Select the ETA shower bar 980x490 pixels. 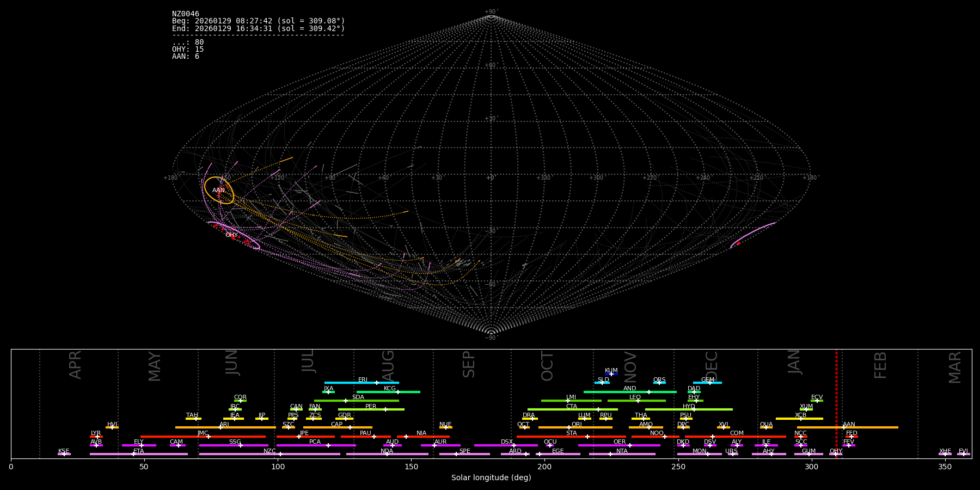pyautogui.click(x=139, y=454)
